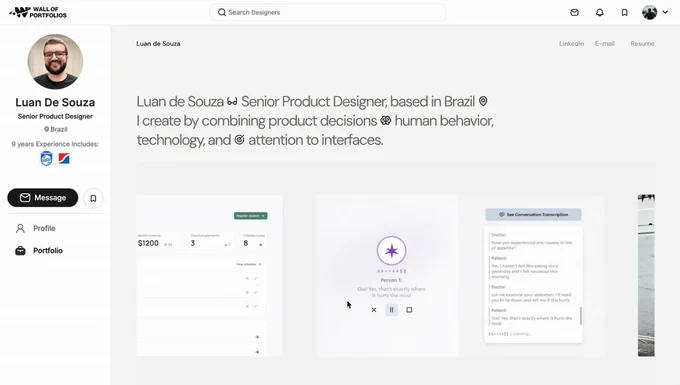
Task: Open the Resume link
Action: (x=642, y=44)
